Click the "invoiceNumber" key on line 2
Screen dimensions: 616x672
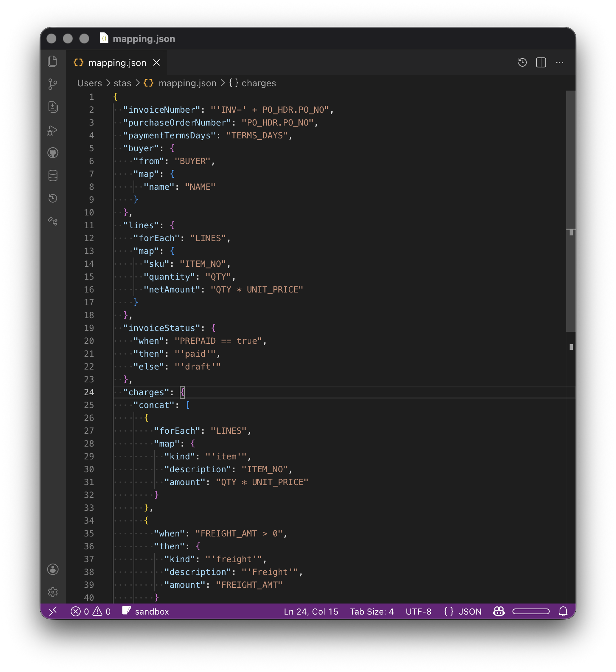(162, 110)
